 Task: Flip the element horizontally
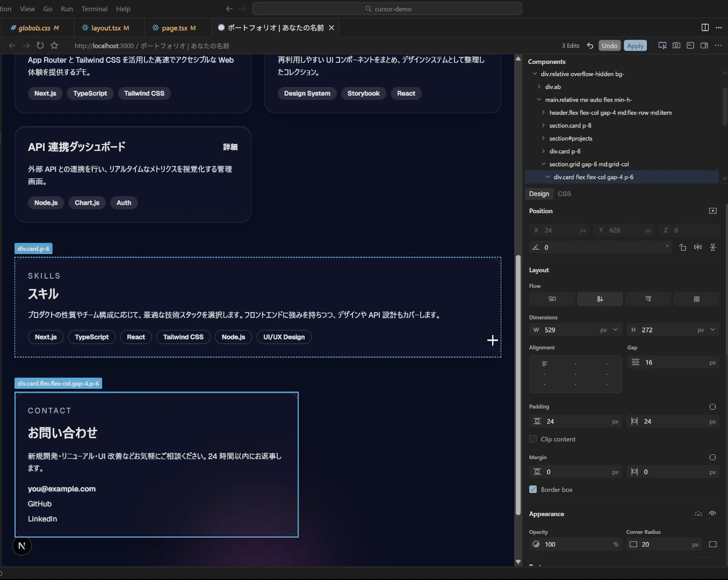coord(697,248)
